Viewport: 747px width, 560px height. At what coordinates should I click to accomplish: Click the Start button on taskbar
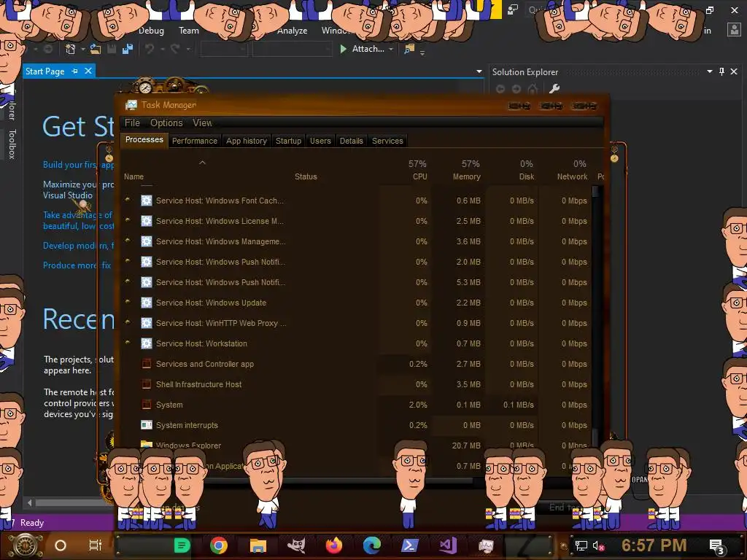pyautogui.click(x=26, y=545)
